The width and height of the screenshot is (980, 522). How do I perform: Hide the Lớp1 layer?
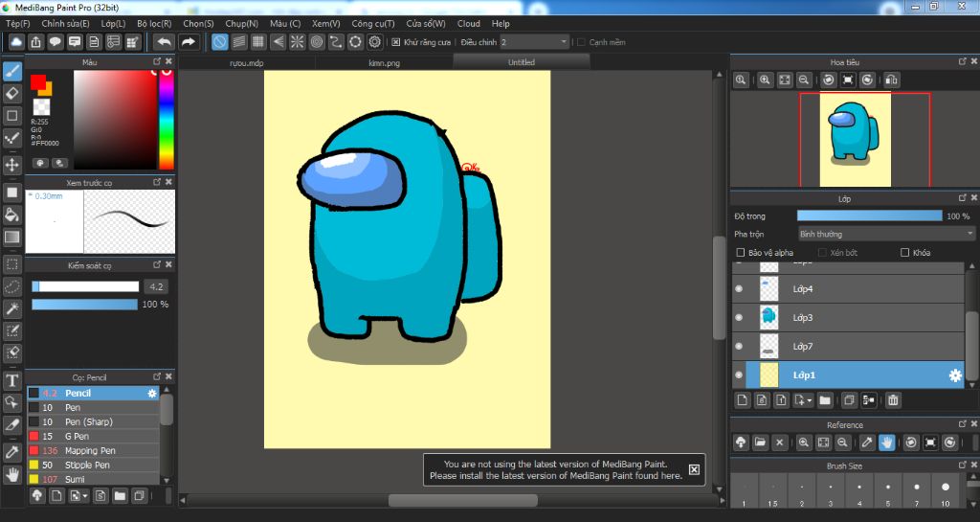point(739,375)
